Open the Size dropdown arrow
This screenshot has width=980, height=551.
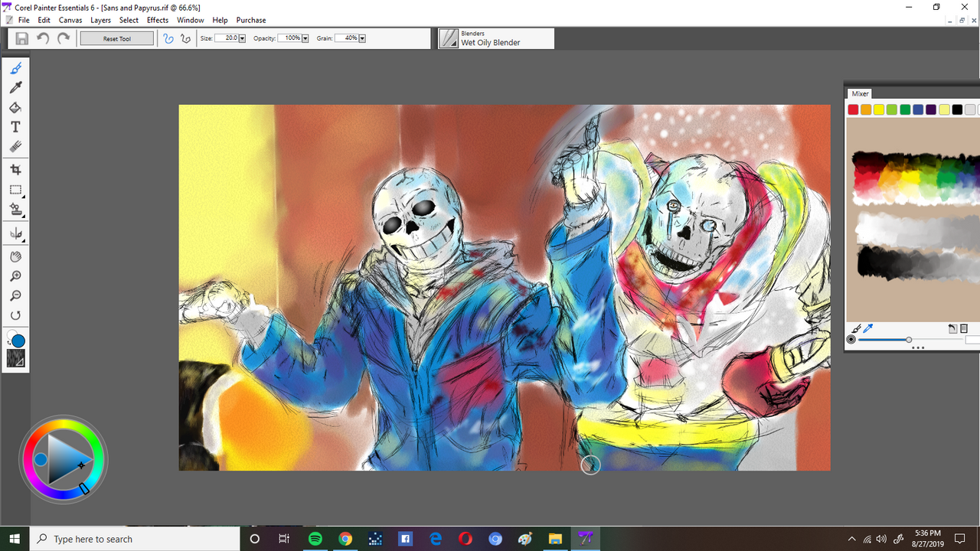click(x=242, y=38)
